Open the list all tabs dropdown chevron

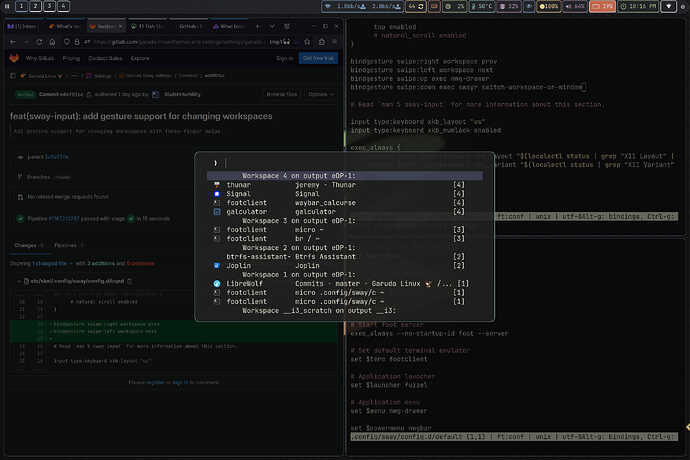click(x=272, y=26)
